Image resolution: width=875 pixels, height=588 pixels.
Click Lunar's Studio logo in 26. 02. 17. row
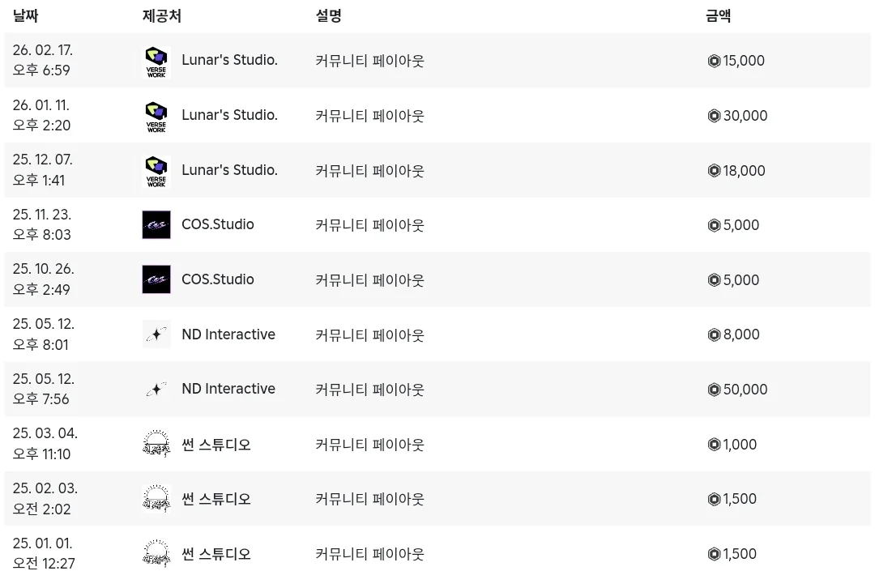coord(156,60)
